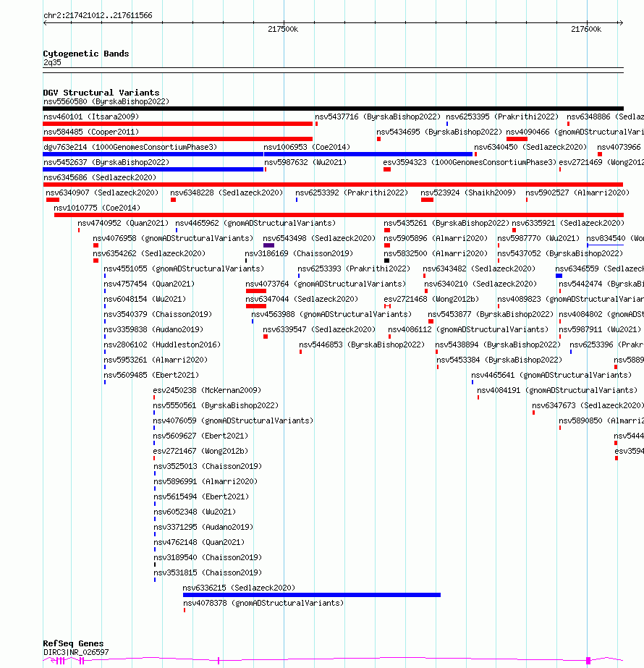Click the DIRC3|NR_026597 gene label

[76, 652]
